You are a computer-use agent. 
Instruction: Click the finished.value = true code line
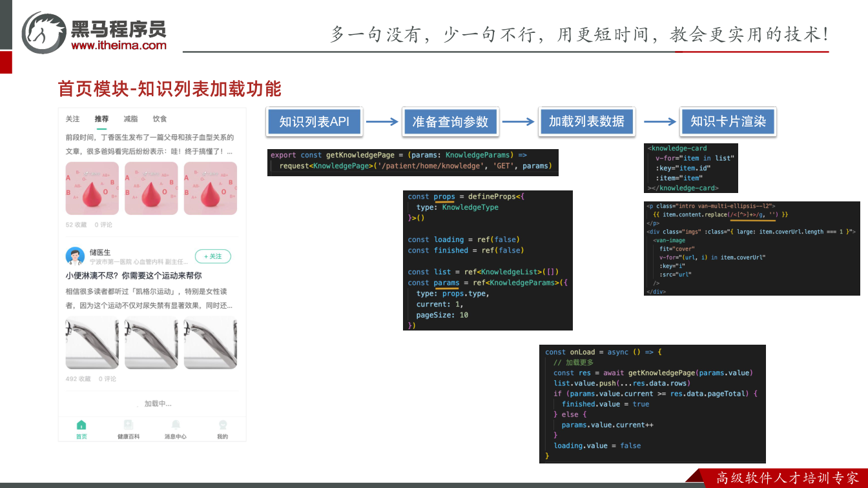coord(605,404)
